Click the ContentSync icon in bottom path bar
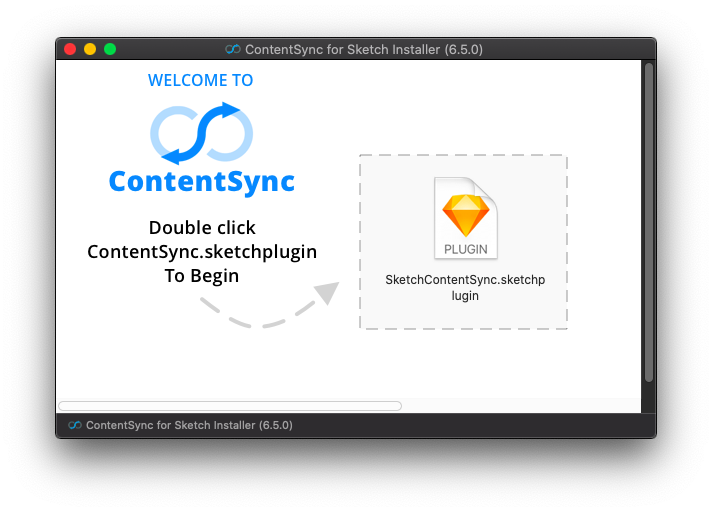This screenshot has width=712, height=512. [75, 425]
